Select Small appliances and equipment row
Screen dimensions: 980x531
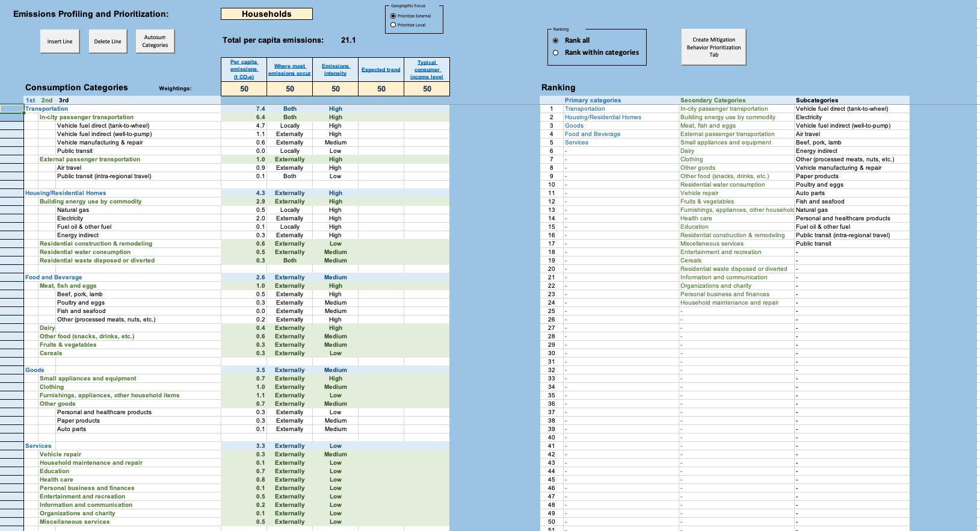(x=236, y=379)
